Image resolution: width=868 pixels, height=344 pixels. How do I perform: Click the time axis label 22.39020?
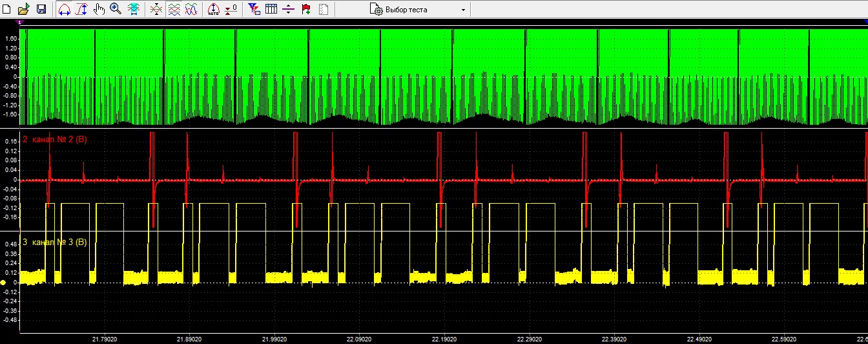(x=615, y=338)
